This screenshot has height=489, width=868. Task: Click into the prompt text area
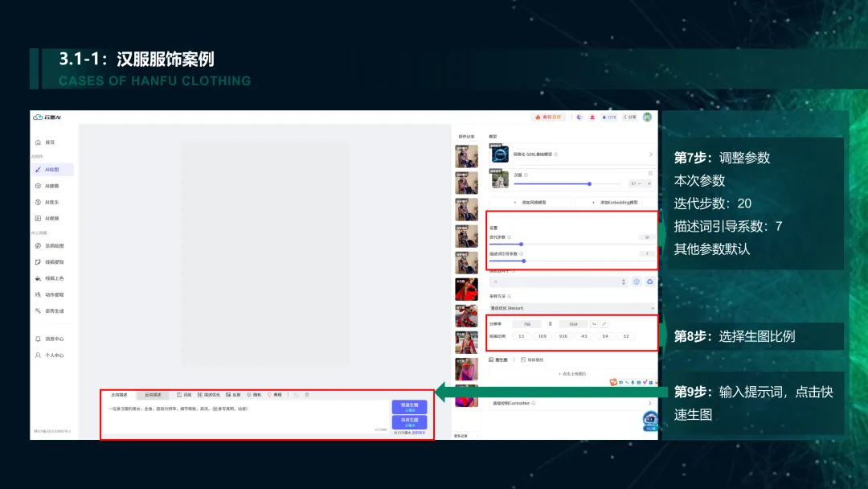coord(247,418)
